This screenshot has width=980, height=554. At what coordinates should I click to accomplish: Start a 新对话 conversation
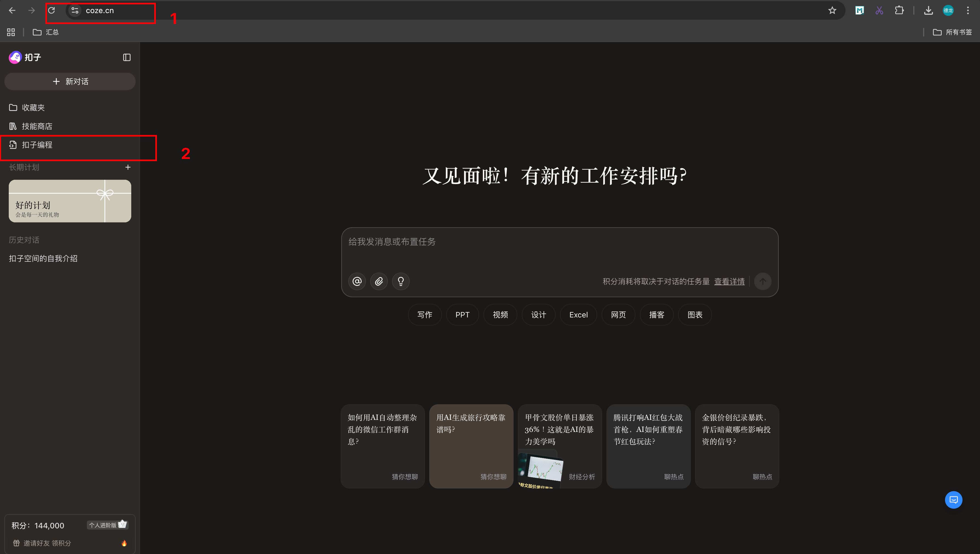tap(70, 81)
